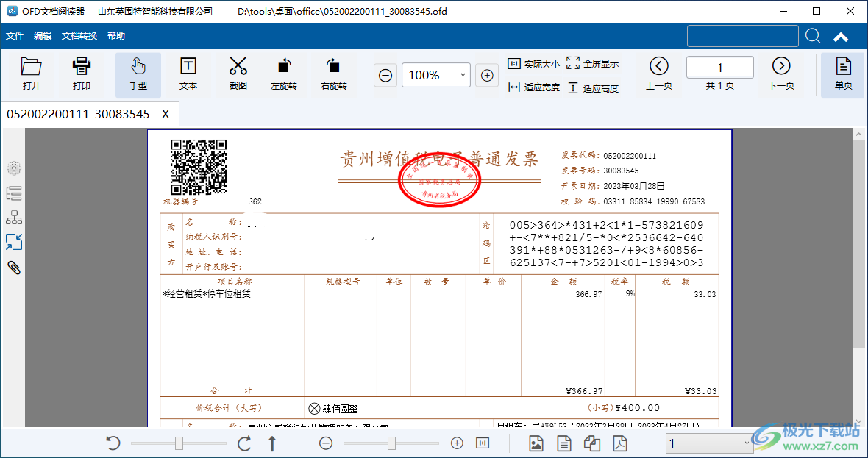Open a file with the 打开 folder icon
The image size is (868, 458).
click(x=32, y=74)
